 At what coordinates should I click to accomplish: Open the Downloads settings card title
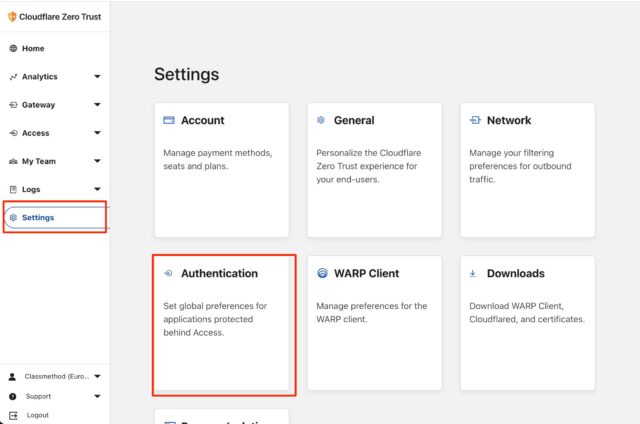[516, 273]
